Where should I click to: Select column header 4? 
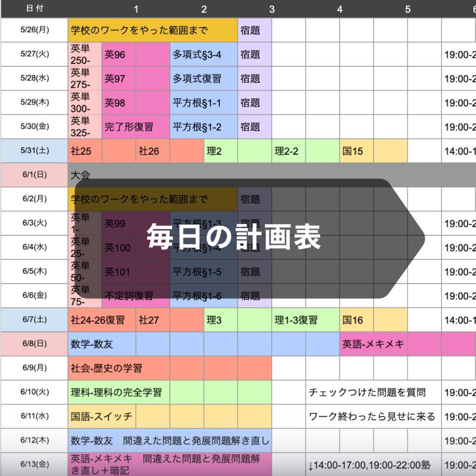[340, 8]
